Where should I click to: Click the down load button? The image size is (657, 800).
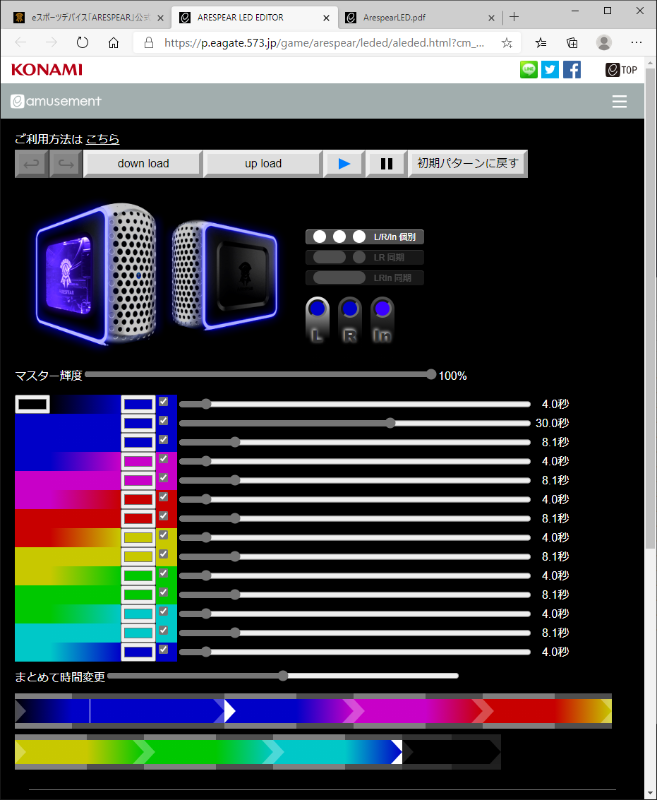[x=143, y=164]
